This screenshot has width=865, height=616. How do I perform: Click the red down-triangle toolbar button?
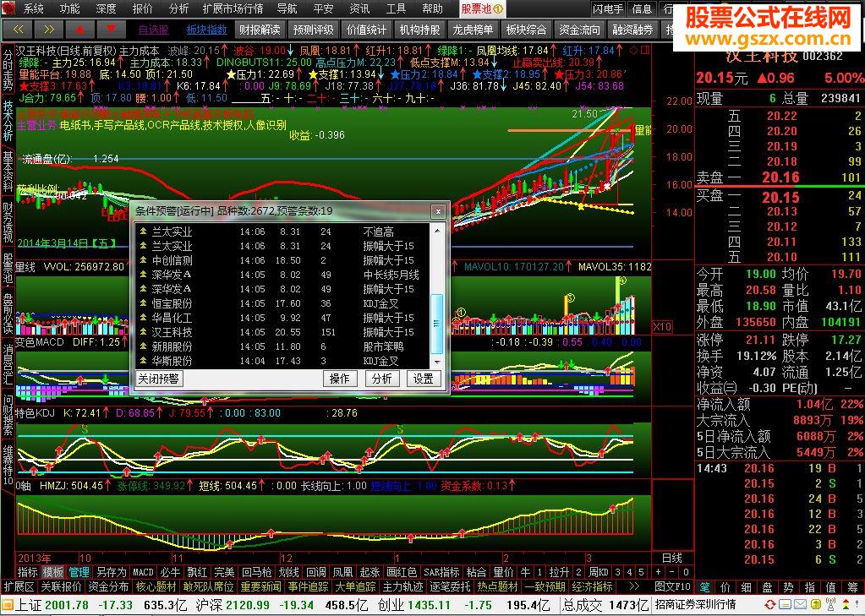[111, 29]
